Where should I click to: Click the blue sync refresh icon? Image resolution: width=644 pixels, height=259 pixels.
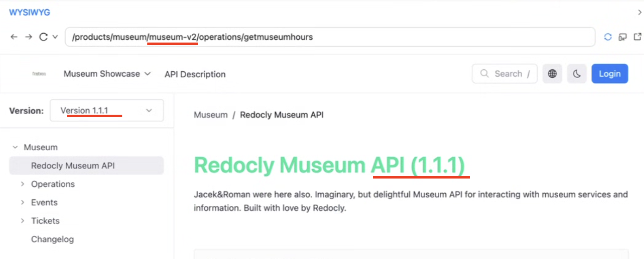[608, 37]
